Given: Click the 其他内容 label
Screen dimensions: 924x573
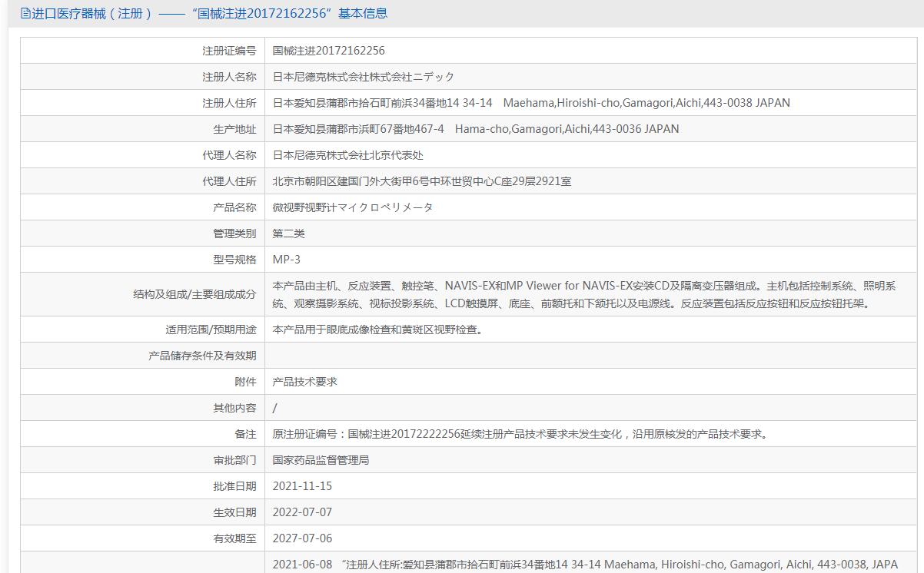Looking at the screenshot, I should tap(234, 408).
